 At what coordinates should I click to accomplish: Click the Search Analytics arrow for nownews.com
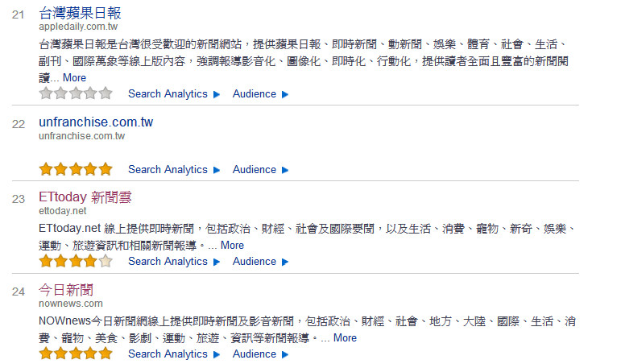click(x=217, y=354)
